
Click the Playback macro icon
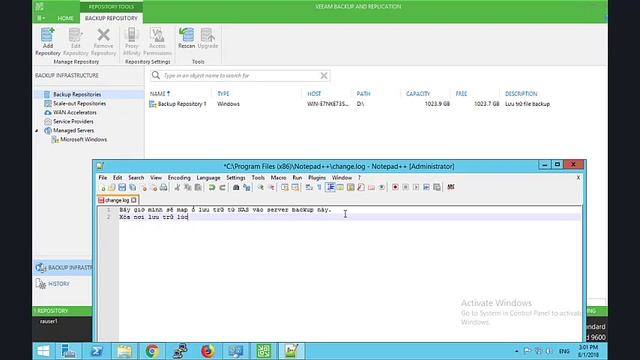click(x=416, y=187)
